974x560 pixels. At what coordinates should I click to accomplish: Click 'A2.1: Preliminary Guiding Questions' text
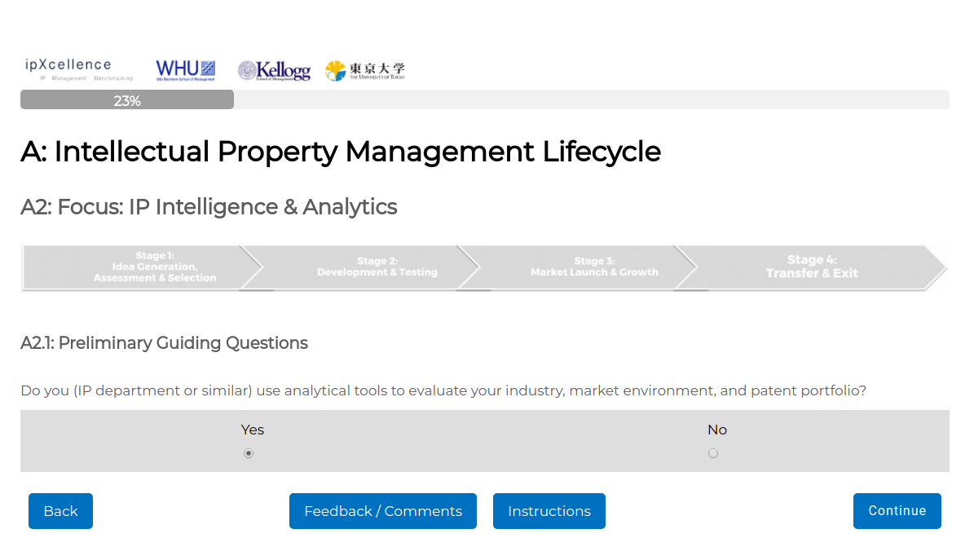164,343
